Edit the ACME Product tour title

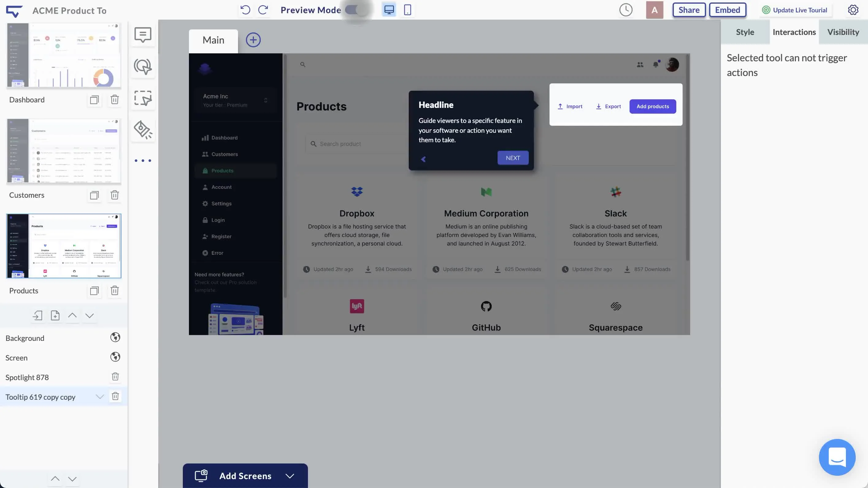coord(69,10)
